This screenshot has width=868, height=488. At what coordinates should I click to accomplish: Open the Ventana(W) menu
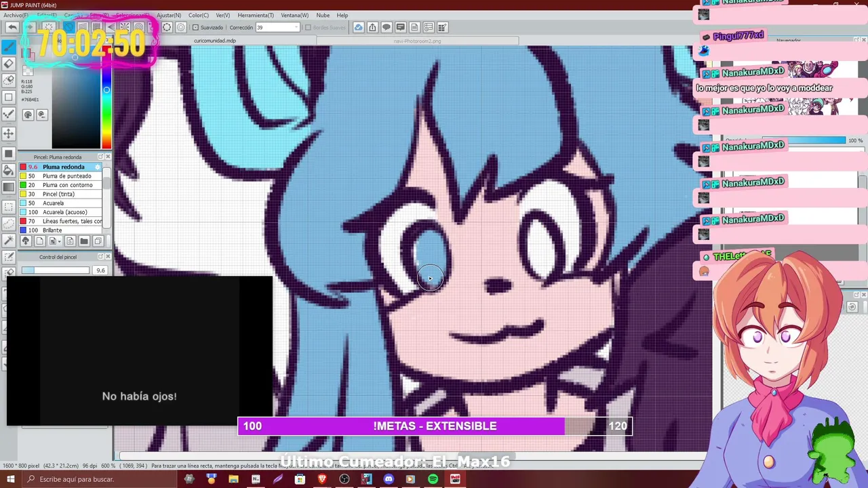294,15
